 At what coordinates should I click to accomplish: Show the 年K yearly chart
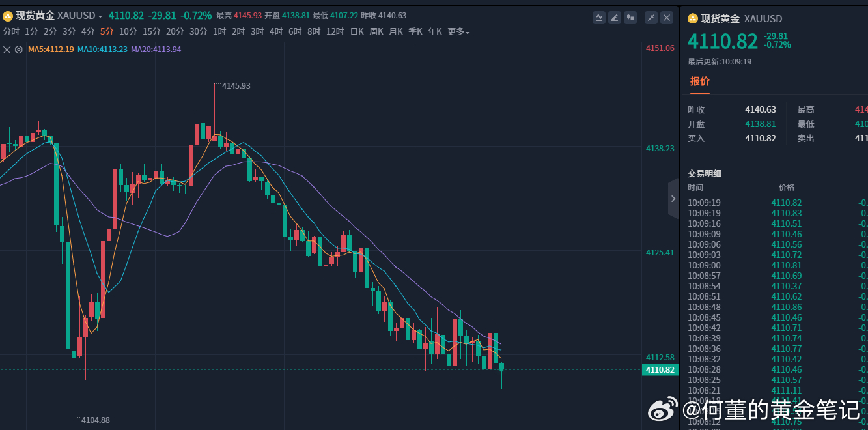point(435,31)
